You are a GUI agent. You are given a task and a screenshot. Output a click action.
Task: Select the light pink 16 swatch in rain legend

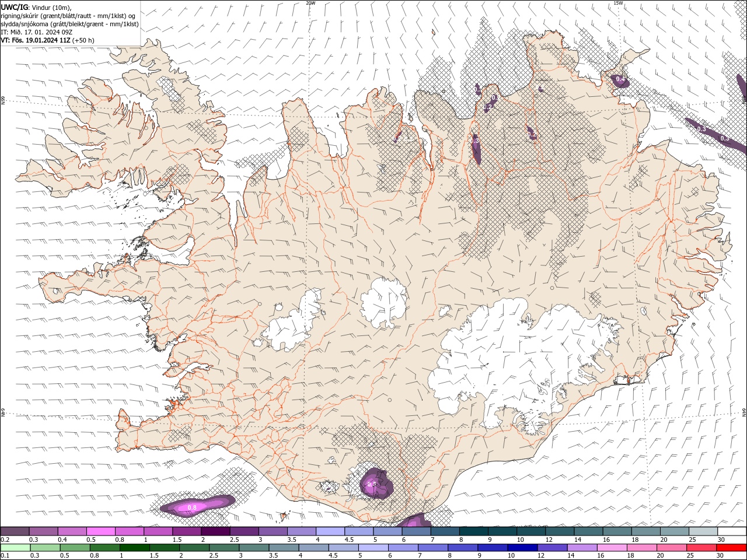[x=612, y=548]
